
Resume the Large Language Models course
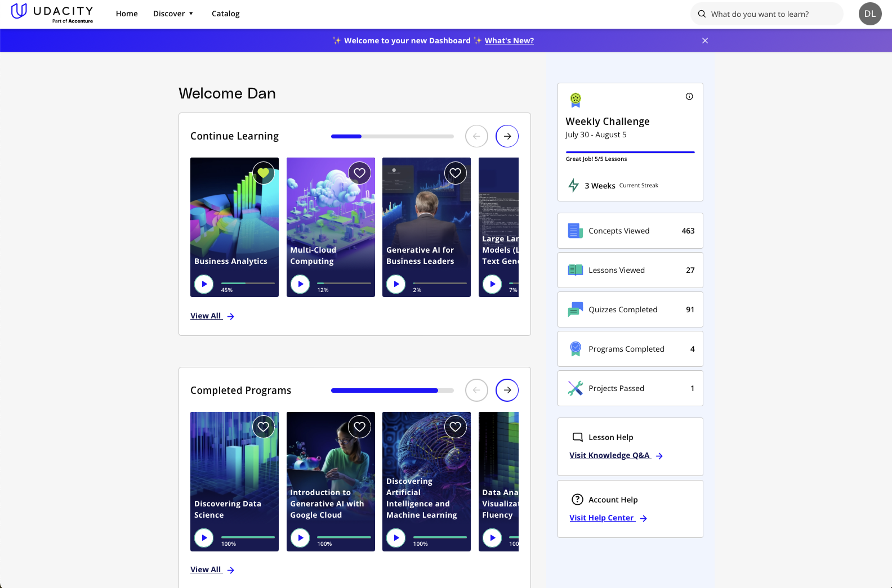492,284
